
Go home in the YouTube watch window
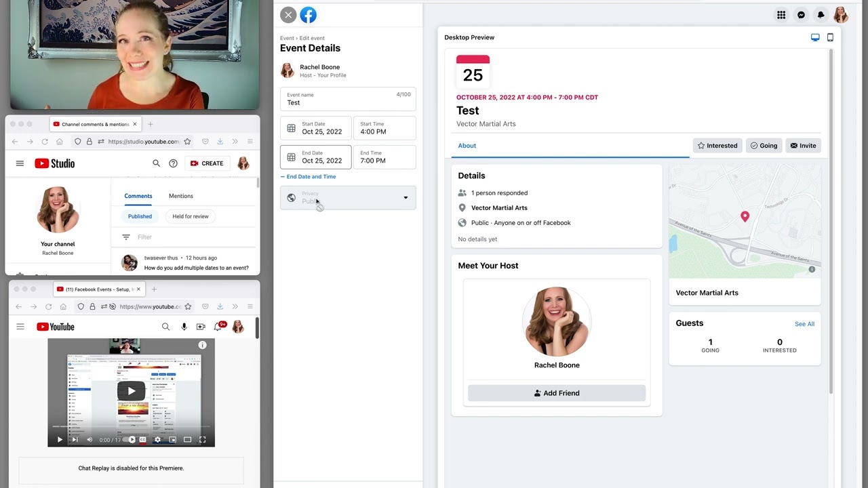pyautogui.click(x=64, y=306)
